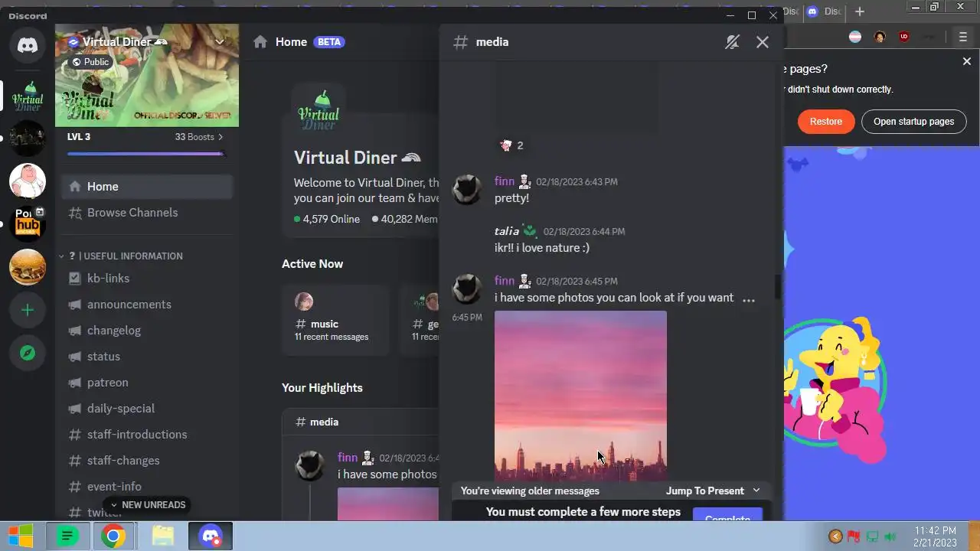Dismiss the restore pages prompt in browser

tap(966, 61)
